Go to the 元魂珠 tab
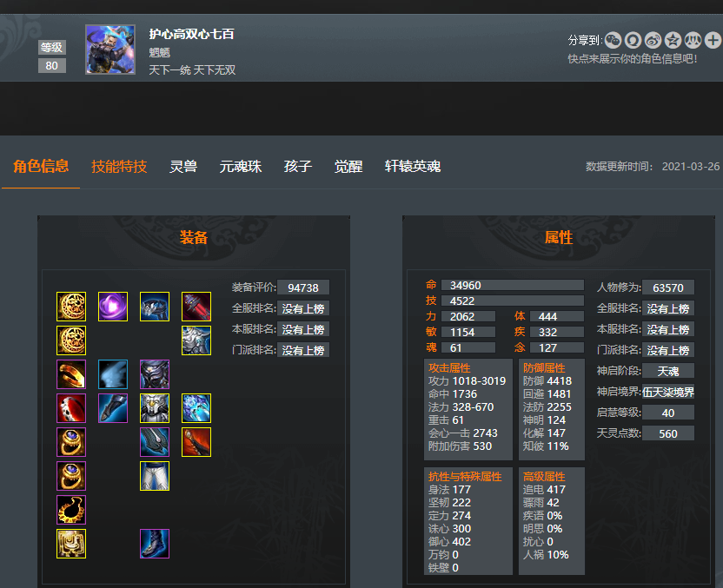The width and height of the screenshot is (723, 588). [x=240, y=167]
